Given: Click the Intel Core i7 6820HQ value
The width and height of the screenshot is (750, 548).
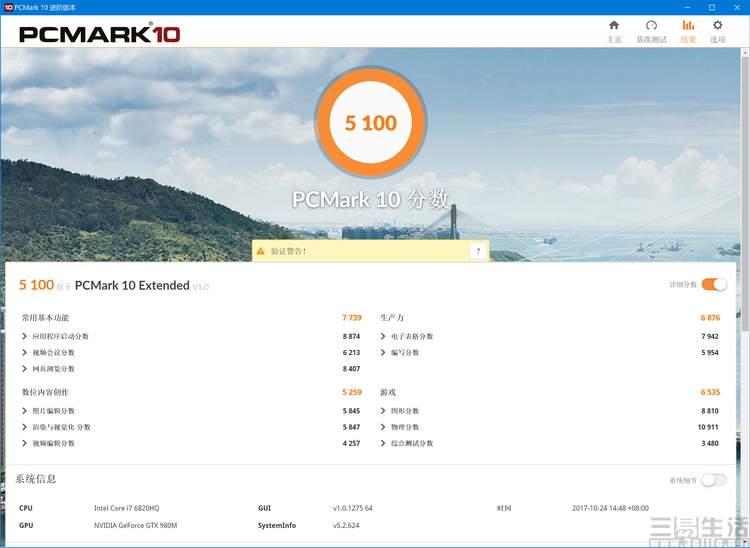Looking at the screenshot, I should tap(127, 508).
